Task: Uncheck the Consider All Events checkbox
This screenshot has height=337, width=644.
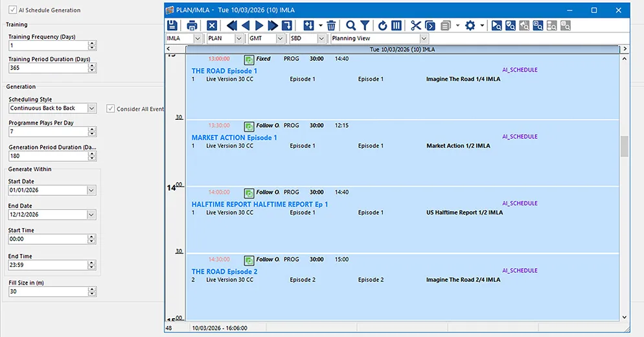Action: 111,109
